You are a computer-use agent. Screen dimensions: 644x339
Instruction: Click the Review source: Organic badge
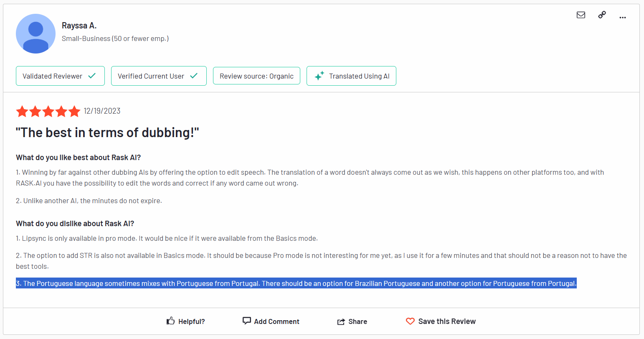tap(256, 76)
